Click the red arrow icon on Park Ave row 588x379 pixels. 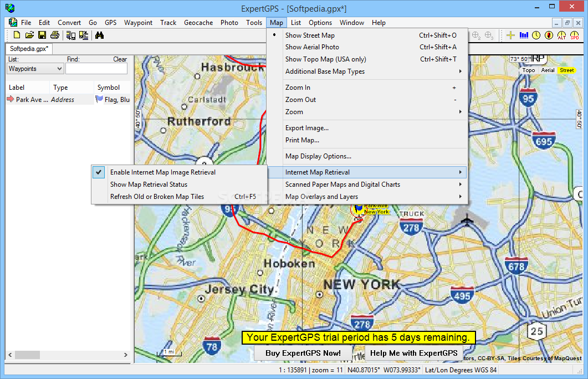click(x=11, y=99)
